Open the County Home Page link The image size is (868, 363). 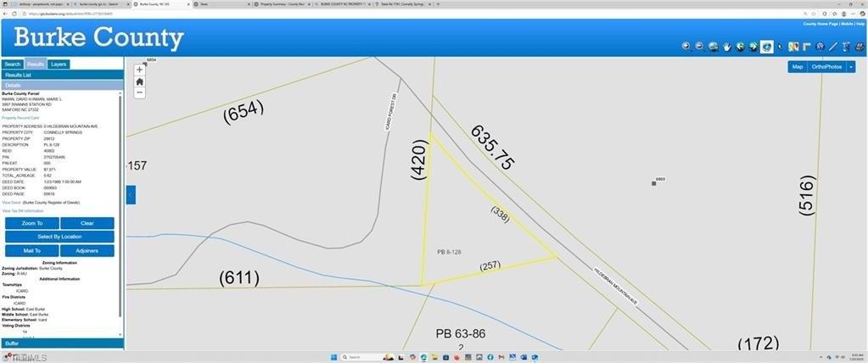(820, 25)
